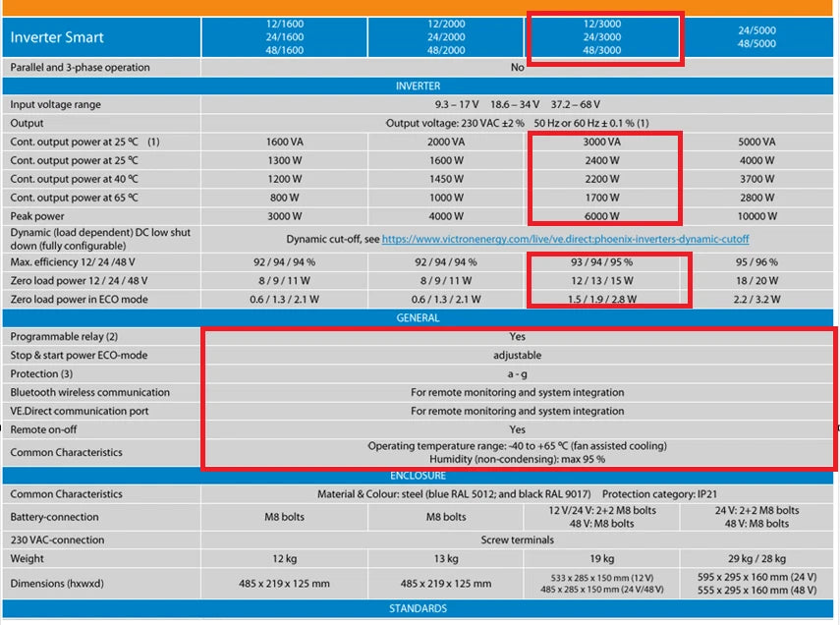Click the '12 V/24 V: 2+2 M8 bolts' cell
840x625 pixels.
click(x=602, y=510)
